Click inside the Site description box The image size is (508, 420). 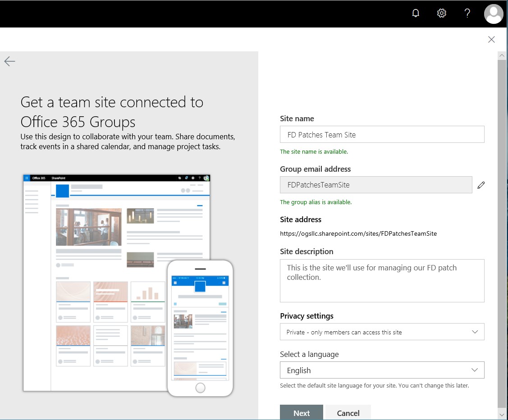click(382, 279)
